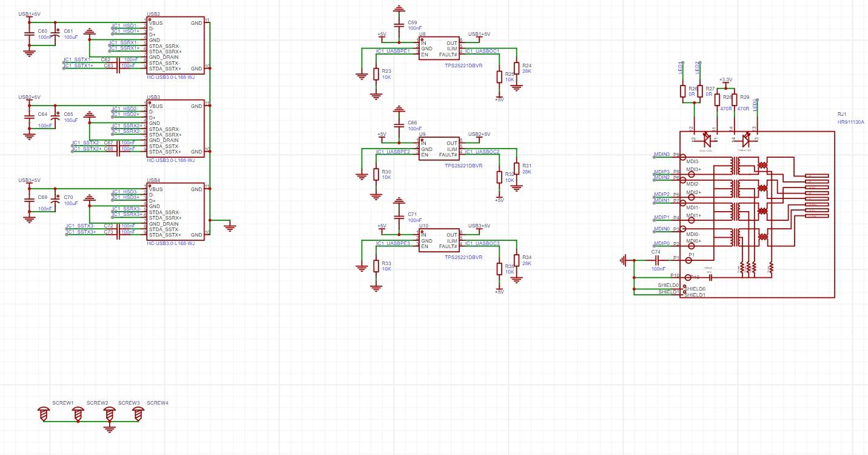
Task: Click ground symbol below the SCREW symbols
Action: (109, 429)
